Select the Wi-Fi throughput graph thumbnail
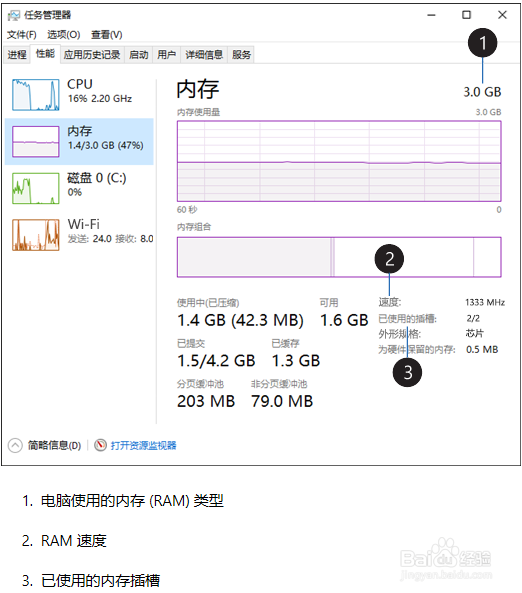522x593 pixels. point(36,235)
